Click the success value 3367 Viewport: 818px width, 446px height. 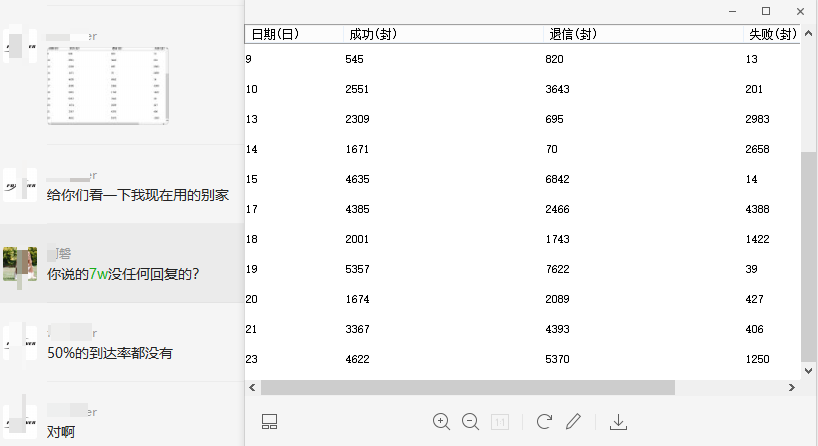pos(357,329)
